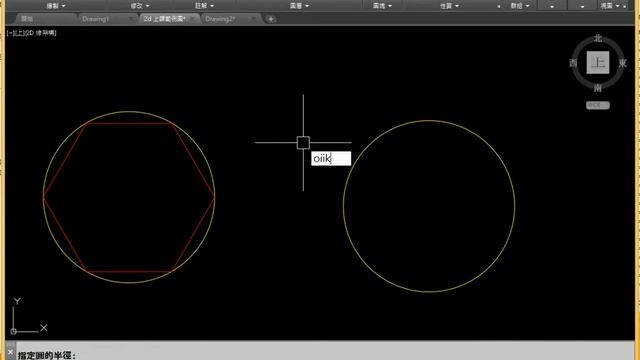Click 東 (East) on the ViewCube compass
The height and width of the screenshot is (360, 640).
pyautogui.click(x=622, y=63)
